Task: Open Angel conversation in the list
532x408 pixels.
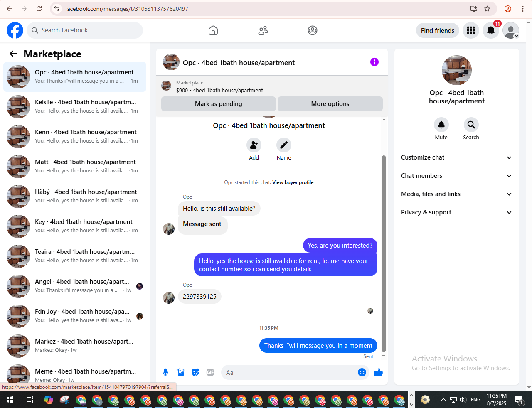Action: click(75, 286)
